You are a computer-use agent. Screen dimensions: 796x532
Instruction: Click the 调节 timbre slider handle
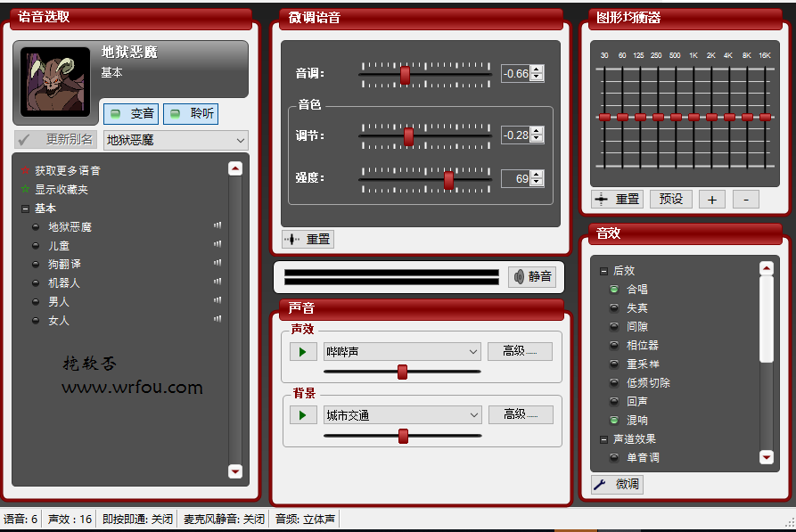pos(408,136)
